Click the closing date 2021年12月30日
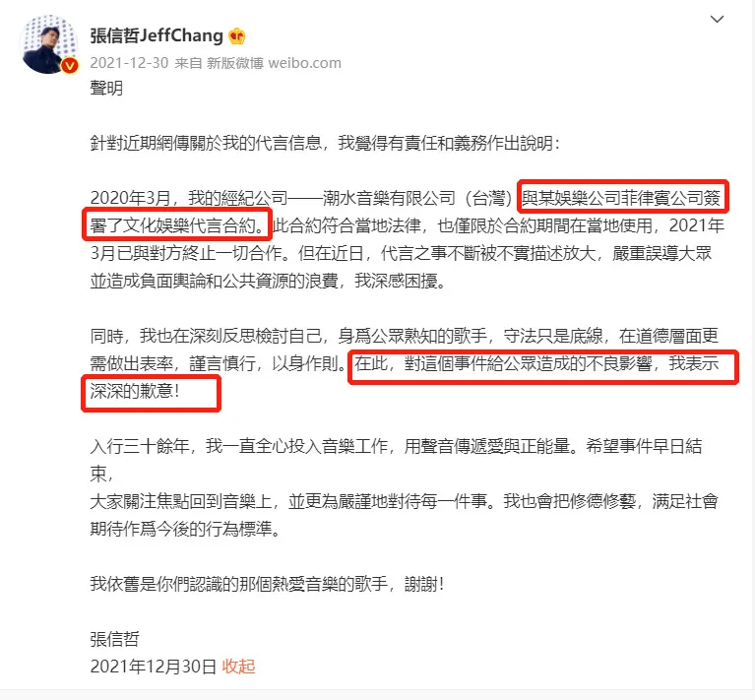Image resolution: width=755 pixels, height=700 pixels. 154,667
